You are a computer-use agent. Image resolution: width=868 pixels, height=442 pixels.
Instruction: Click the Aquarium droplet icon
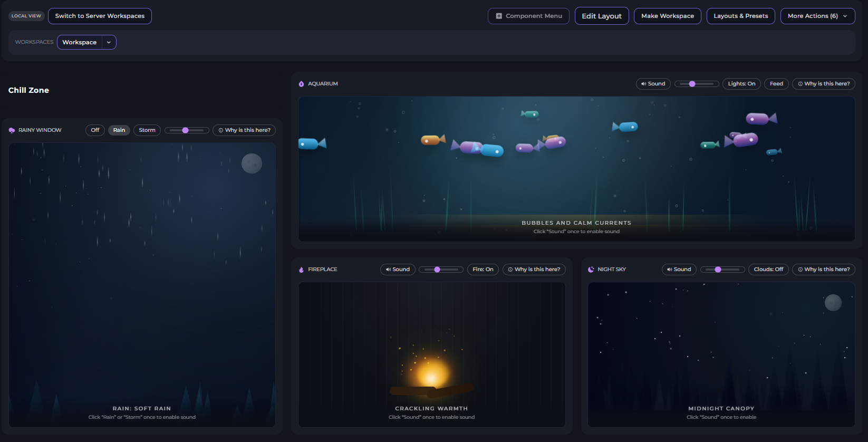(x=301, y=84)
